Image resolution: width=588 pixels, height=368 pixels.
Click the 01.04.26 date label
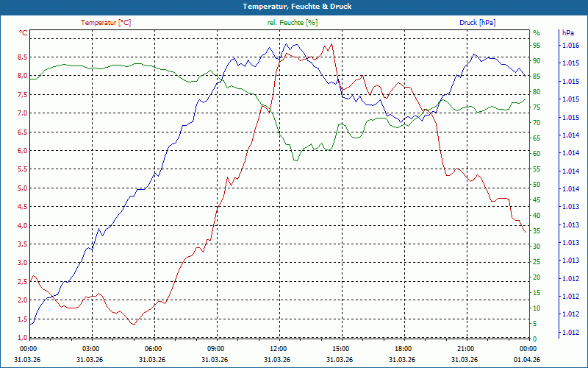click(x=527, y=359)
